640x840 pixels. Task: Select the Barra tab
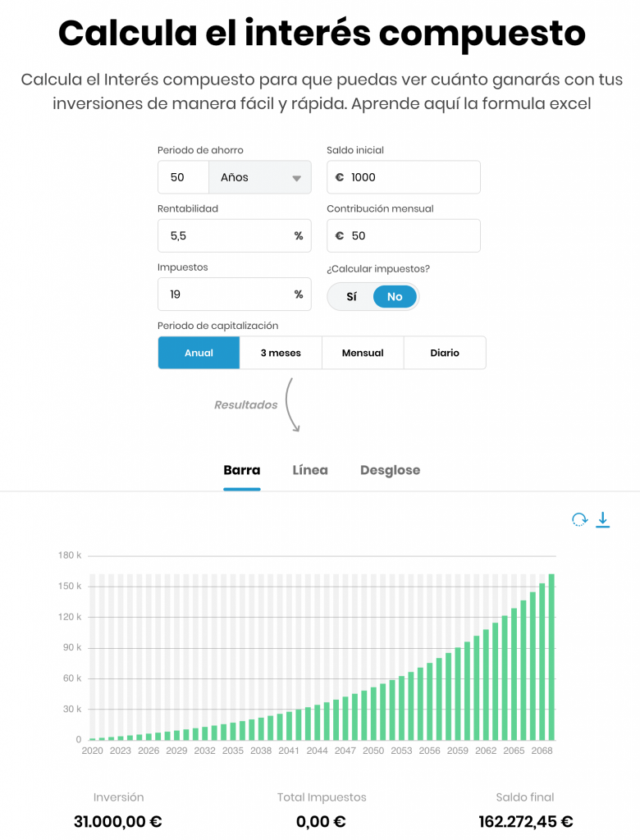click(242, 470)
